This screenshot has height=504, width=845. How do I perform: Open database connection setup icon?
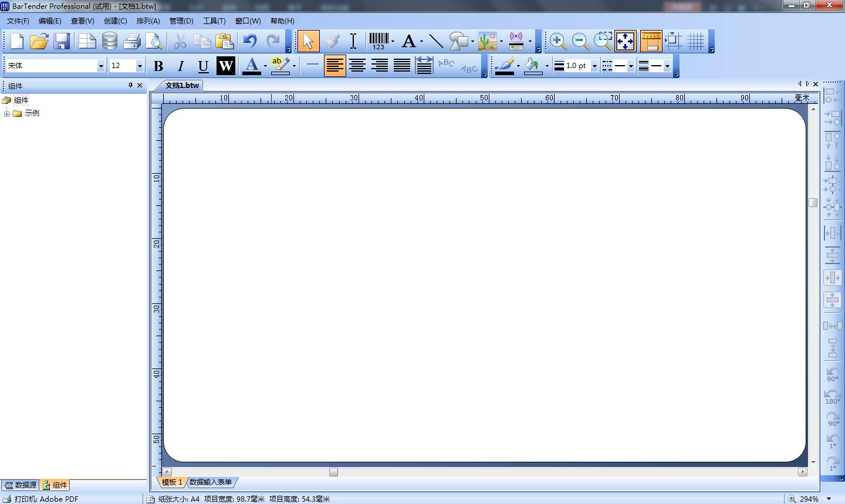coord(110,41)
